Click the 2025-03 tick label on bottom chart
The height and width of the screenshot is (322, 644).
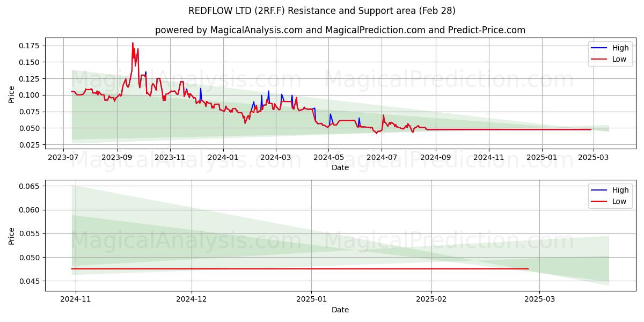(x=540, y=299)
